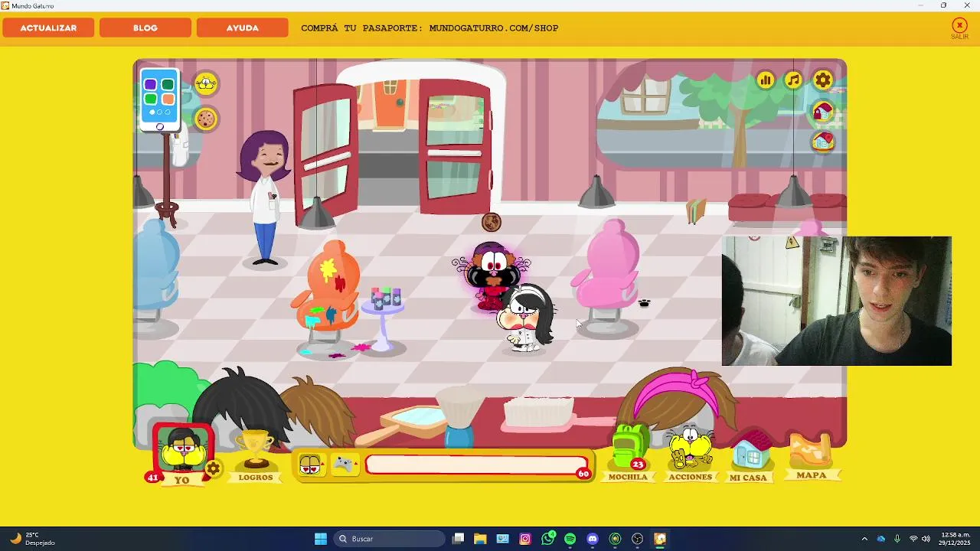Sit on the orange paint-splattered salon chair
The height and width of the screenshot is (551, 980).
(327, 295)
